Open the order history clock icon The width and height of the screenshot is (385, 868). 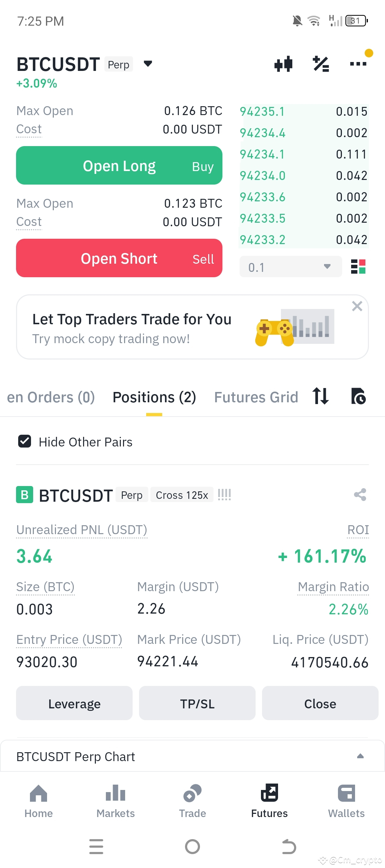pyautogui.click(x=358, y=396)
